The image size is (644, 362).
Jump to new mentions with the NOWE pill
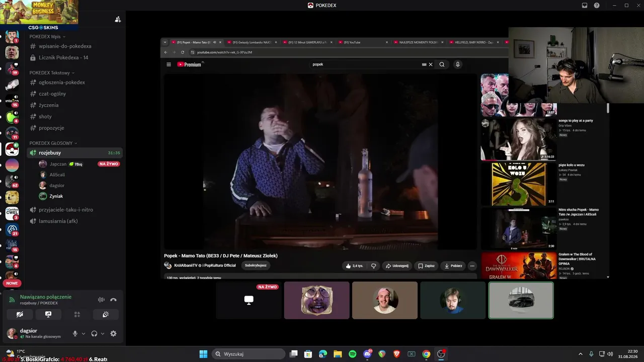pyautogui.click(x=12, y=283)
